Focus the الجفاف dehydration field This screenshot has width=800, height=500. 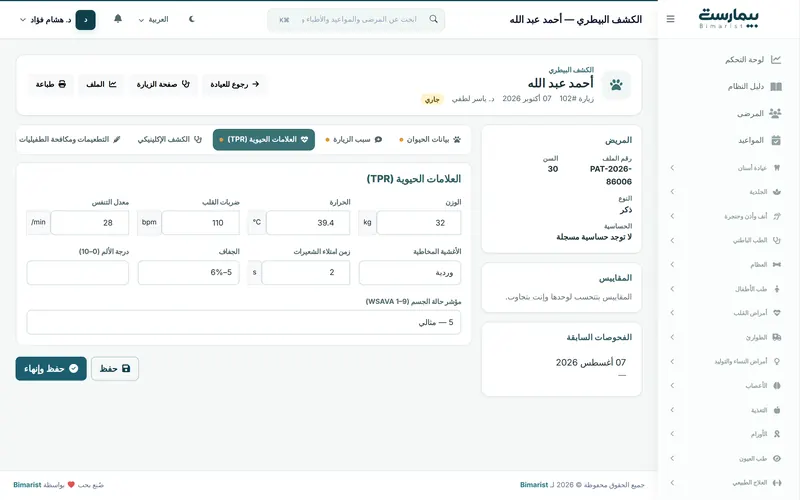[x=189, y=272]
